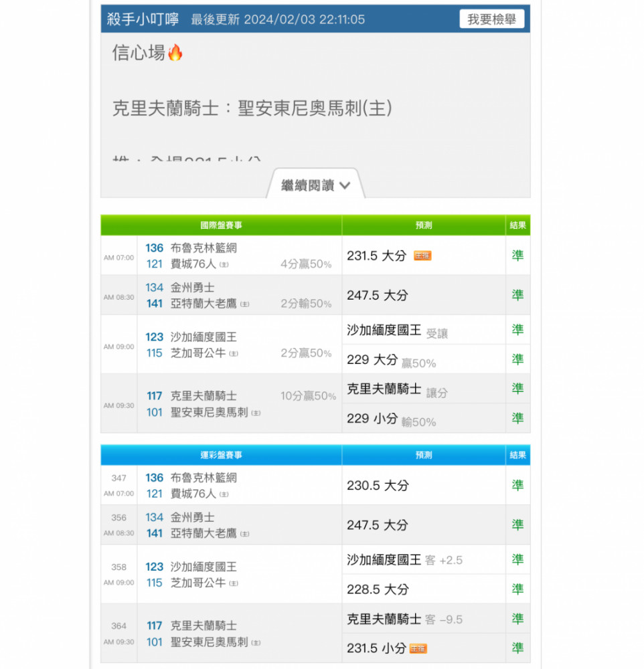Click the 228.5 大分 prediction
The height and width of the screenshot is (669, 644).
pos(378,589)
